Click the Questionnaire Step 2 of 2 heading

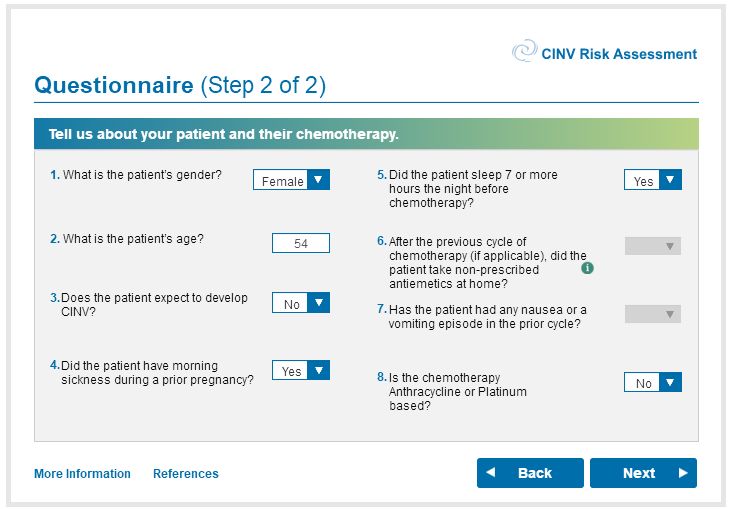pos(180,85)
